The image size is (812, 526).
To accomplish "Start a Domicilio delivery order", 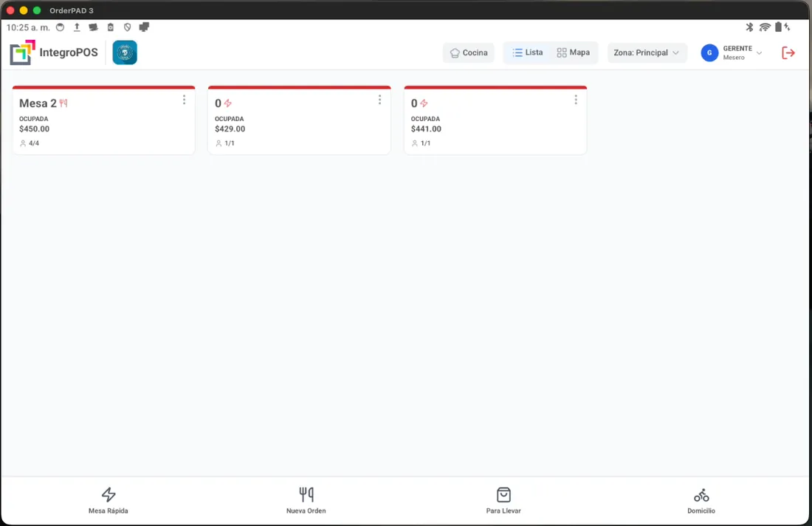I will click(x=701, y=501).
